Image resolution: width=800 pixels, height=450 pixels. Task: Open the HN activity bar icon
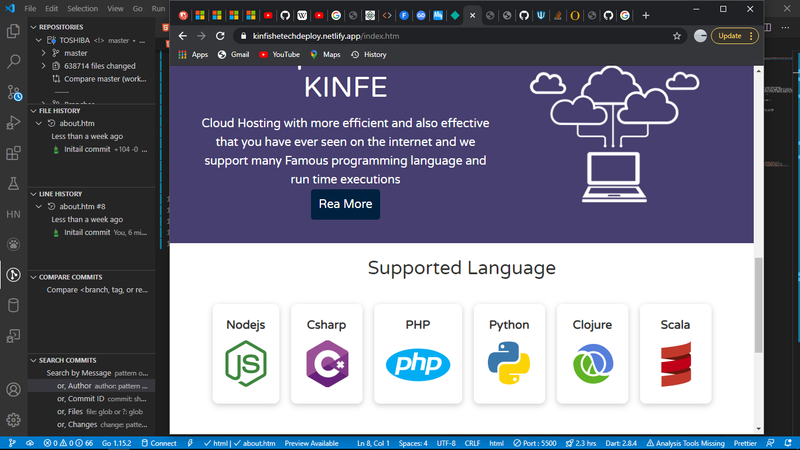coord(13,214)
